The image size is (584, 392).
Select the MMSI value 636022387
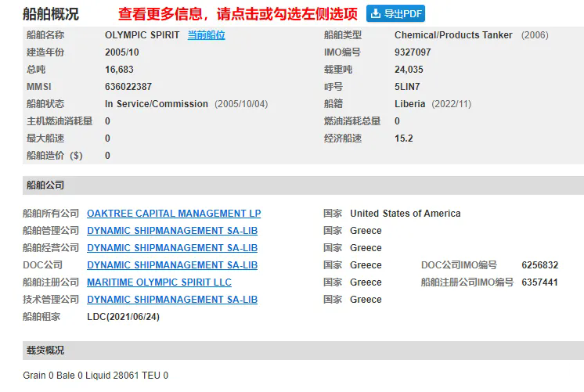(128, 87)
